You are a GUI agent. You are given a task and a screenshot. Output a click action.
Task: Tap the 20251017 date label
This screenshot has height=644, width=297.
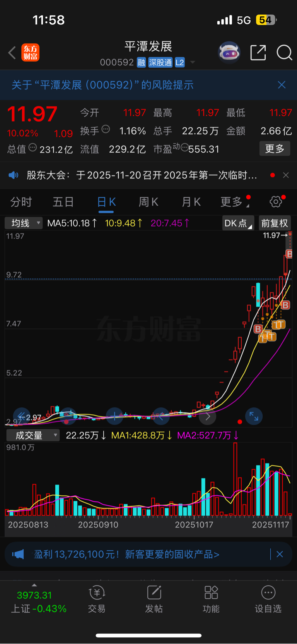194,525
